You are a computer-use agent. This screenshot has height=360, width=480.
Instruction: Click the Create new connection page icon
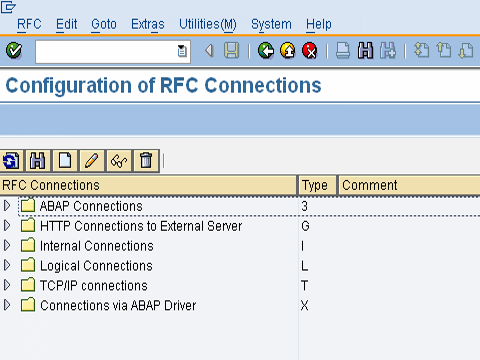coord(65,161)
